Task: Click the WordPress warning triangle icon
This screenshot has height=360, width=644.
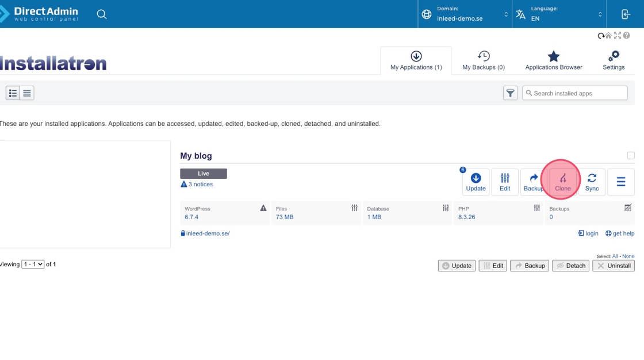Action: [263, 208]
